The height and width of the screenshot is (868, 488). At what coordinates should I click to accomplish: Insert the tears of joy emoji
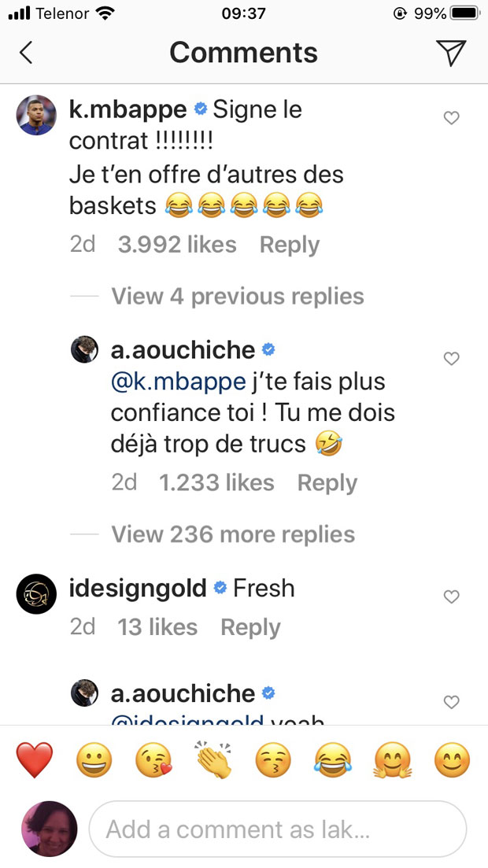tap(333, 760)
